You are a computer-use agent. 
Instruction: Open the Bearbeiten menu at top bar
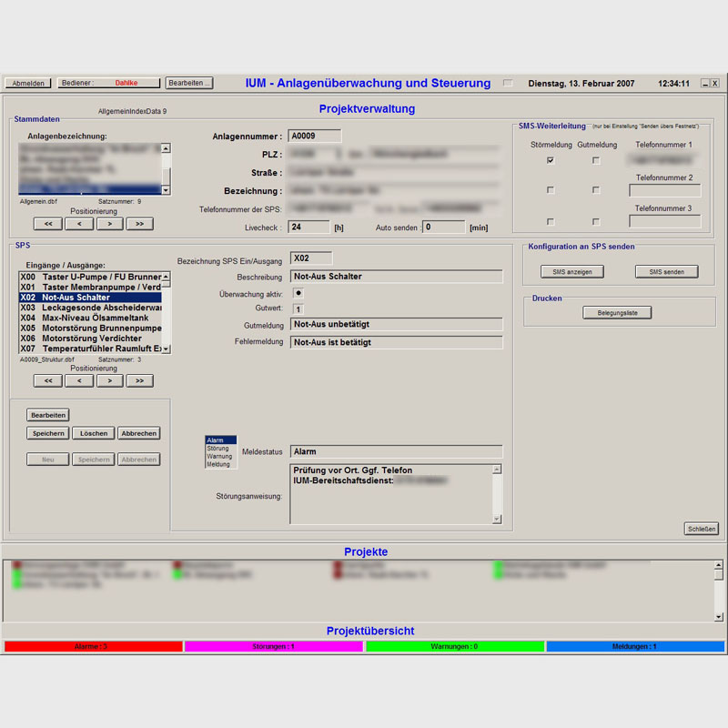click(189, 83)
